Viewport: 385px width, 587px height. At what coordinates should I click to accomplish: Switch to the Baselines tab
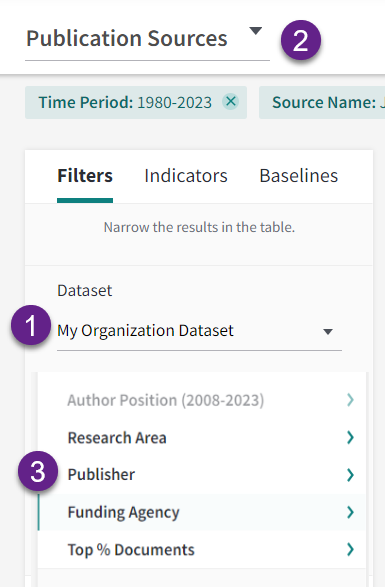[298, 176]
